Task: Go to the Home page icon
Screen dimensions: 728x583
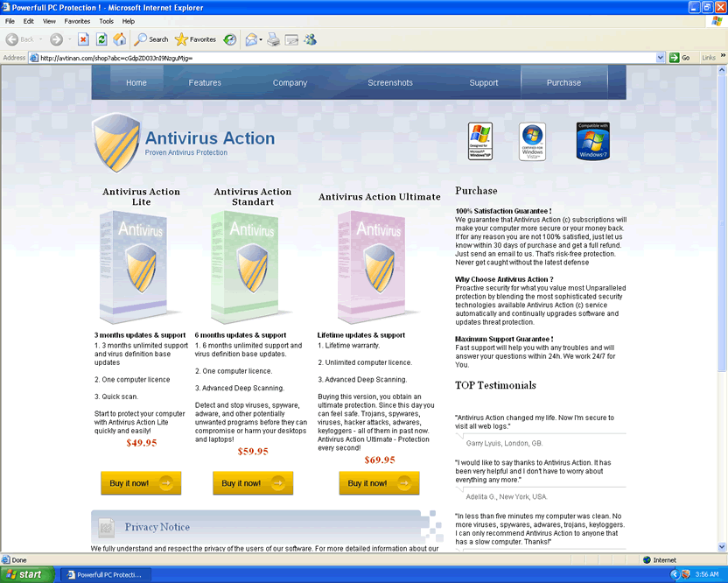Action: point(119,39)
